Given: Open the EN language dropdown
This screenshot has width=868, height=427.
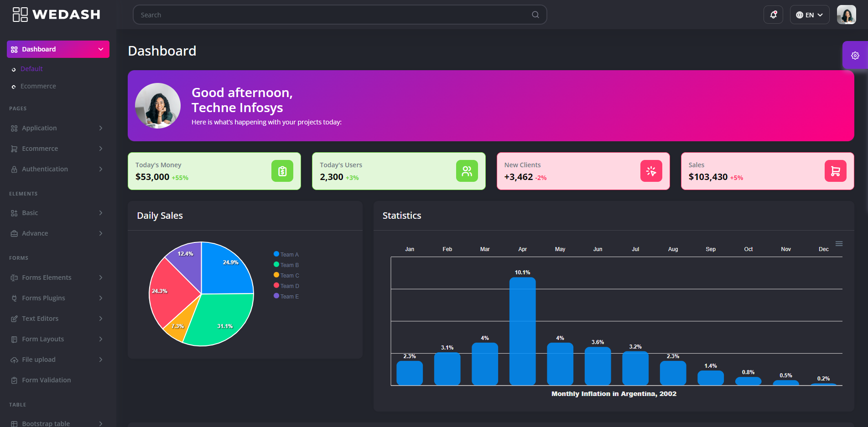Looking at the screenshot, I should (809, 15).
